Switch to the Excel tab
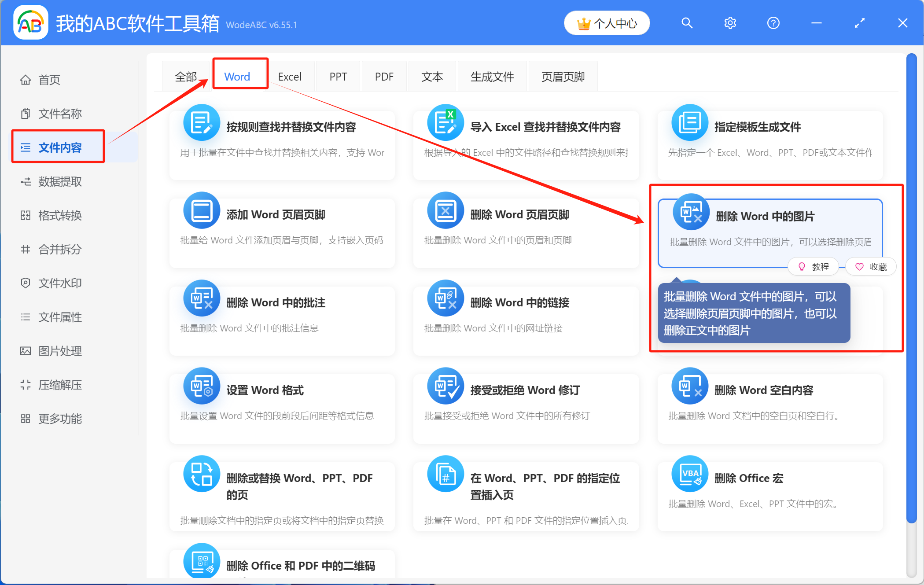This screenshot has width=924, height=585. [x=290, y=76]
